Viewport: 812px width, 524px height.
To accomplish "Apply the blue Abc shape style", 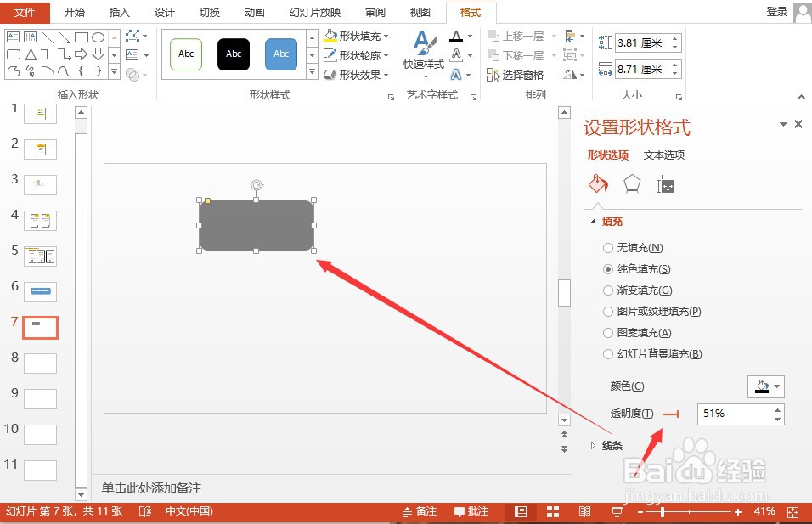I will tap(281, 54).
